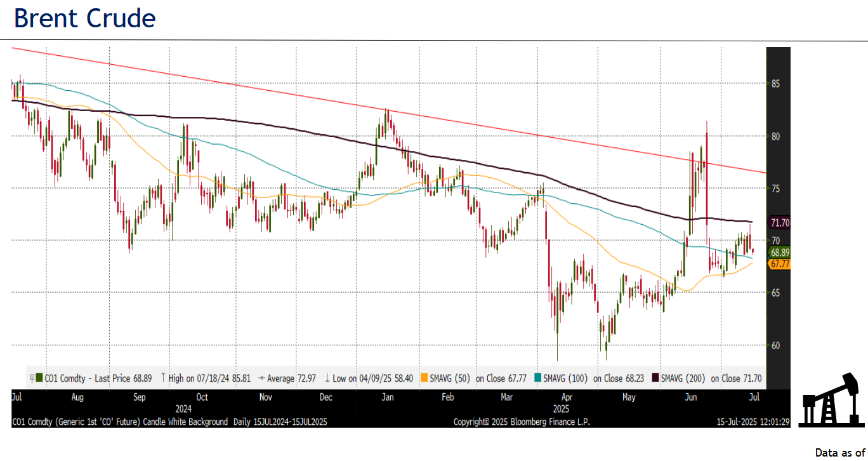Click the oil pumpjack icon
This screenshot has height=461, width=868.
(831, 400)
